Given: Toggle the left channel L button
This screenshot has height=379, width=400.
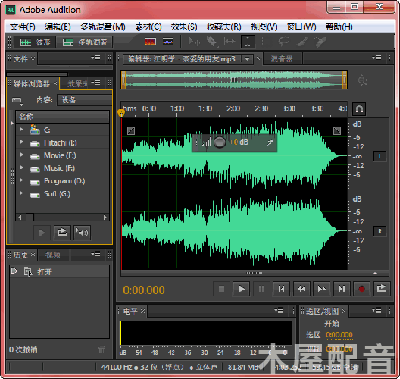Looking at the screenshot, I should point(380,156).
